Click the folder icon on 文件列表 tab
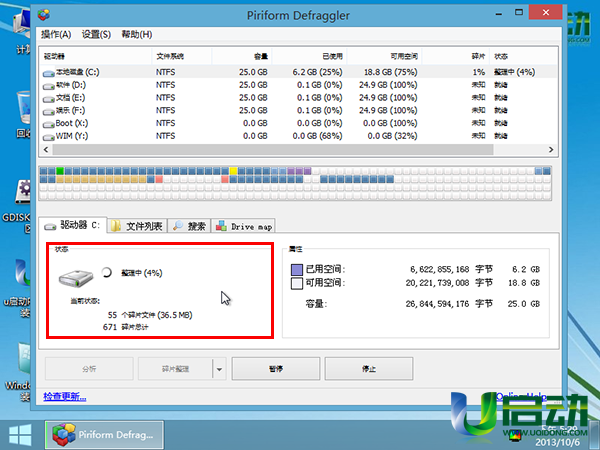The height and width of the screenshot is (450, 600). click(116, 226)
